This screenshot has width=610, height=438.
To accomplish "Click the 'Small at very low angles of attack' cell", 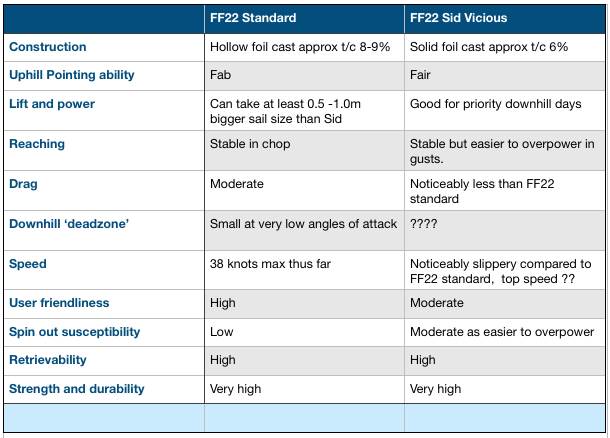I will point(303,225).
